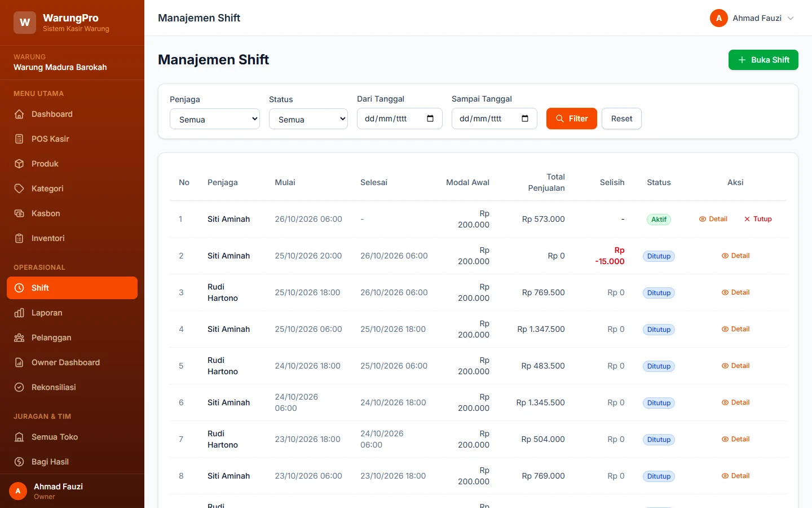Click the Sampai Tanggal date field
The image size is (812, 508).
pyautogui.click(x=495, y=119)
